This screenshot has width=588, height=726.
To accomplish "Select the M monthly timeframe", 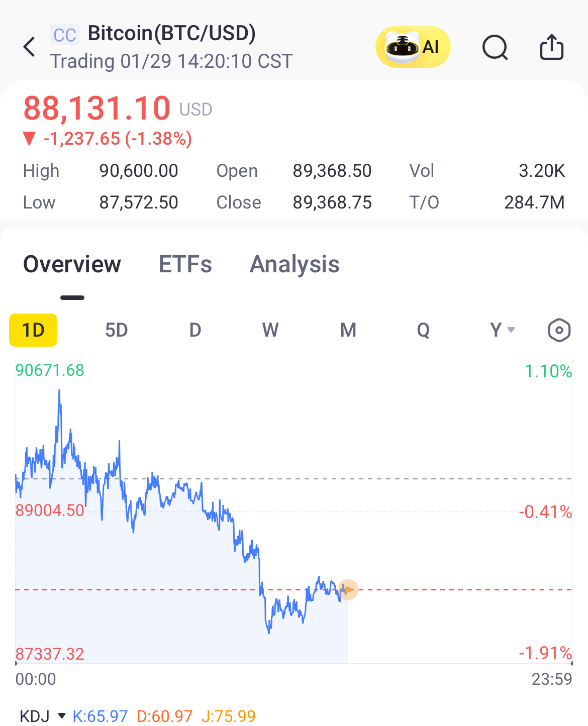I will pos(348,330).
